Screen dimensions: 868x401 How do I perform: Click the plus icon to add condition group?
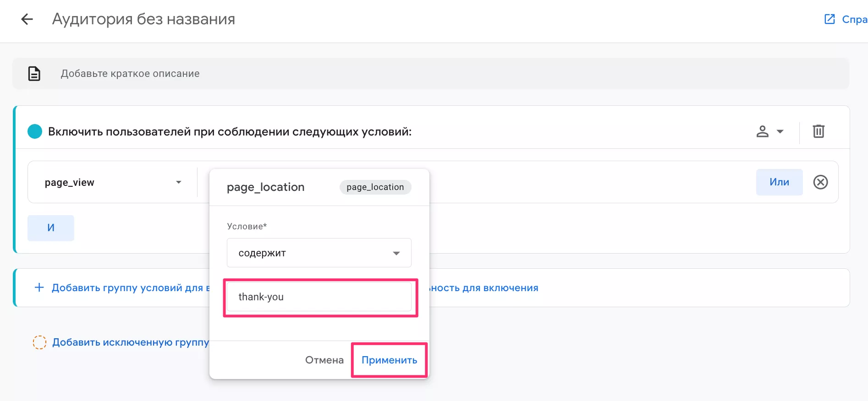click(x=39, y=287)
